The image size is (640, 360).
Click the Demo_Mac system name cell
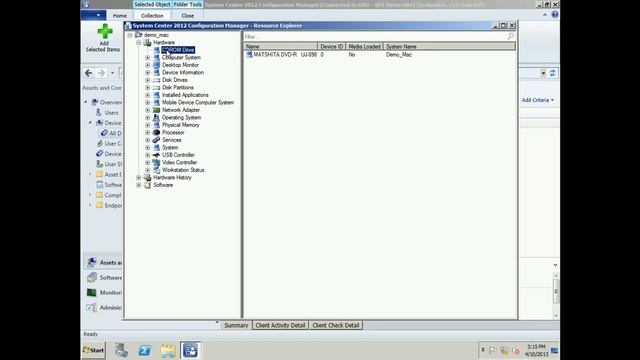click(399, 54)
